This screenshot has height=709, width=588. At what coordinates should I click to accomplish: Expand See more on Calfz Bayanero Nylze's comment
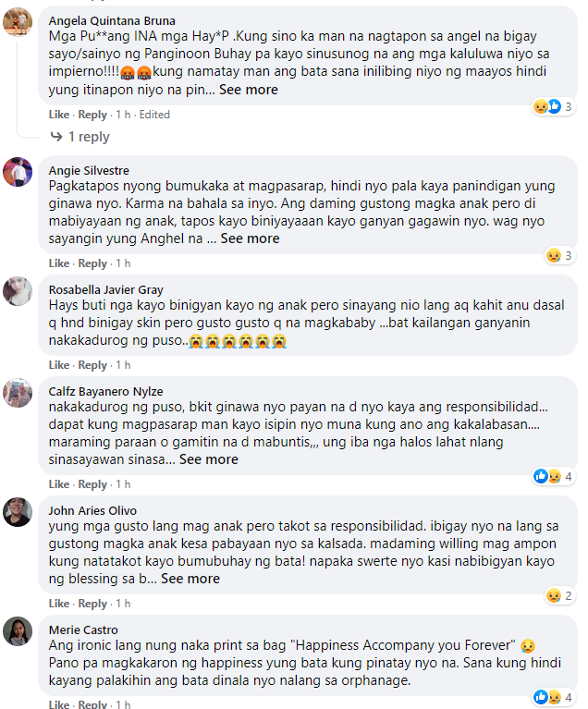click(209, 458)
